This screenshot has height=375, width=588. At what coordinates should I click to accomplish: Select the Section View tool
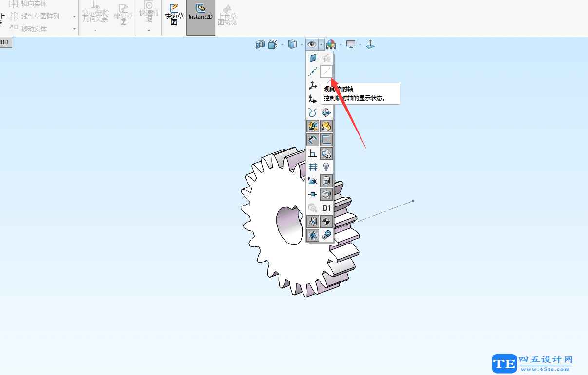(x=260, y=44)
